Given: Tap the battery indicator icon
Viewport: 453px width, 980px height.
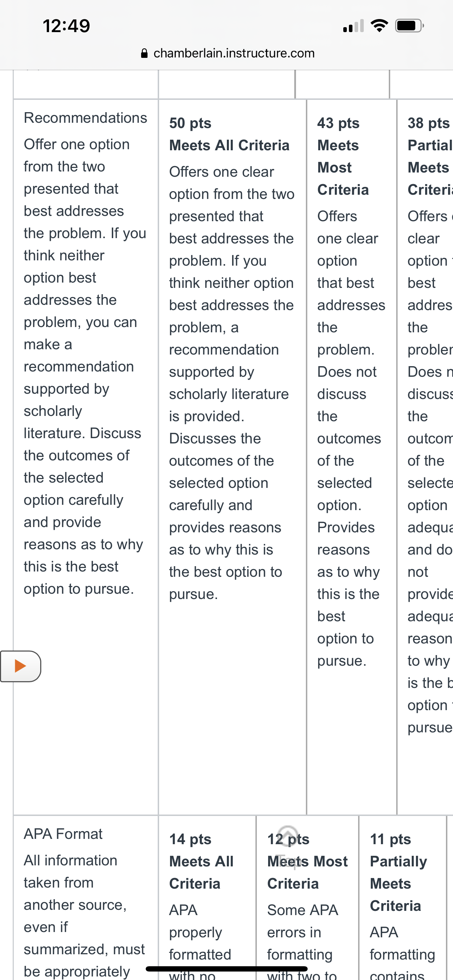Looking at the screenshot, I should (x=410, y=25).
